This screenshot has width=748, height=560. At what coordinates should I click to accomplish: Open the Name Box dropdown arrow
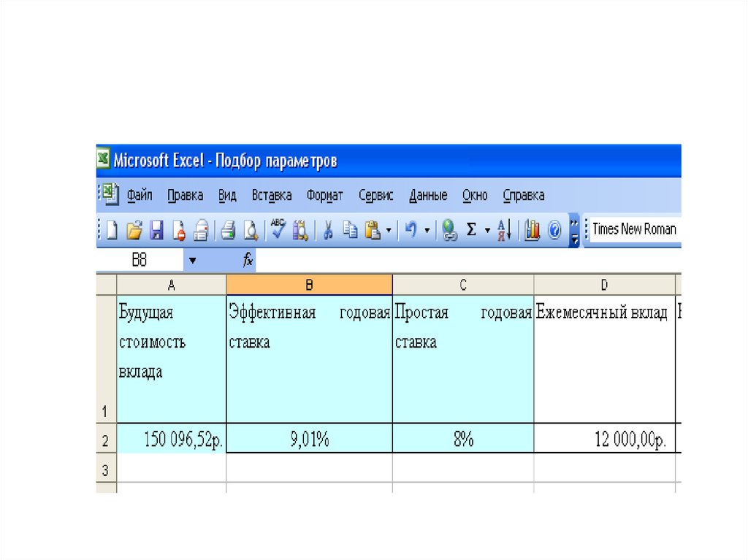coord(192,261)
